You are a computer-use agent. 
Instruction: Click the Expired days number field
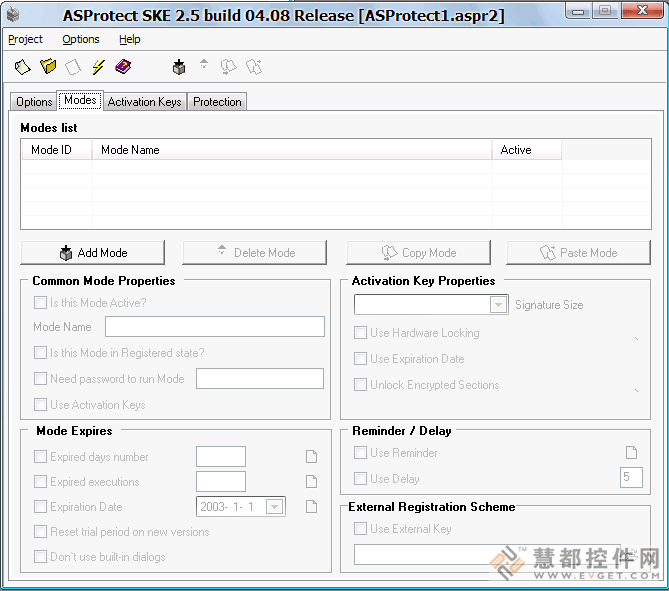pyautogui.click(x=221, y=456)
